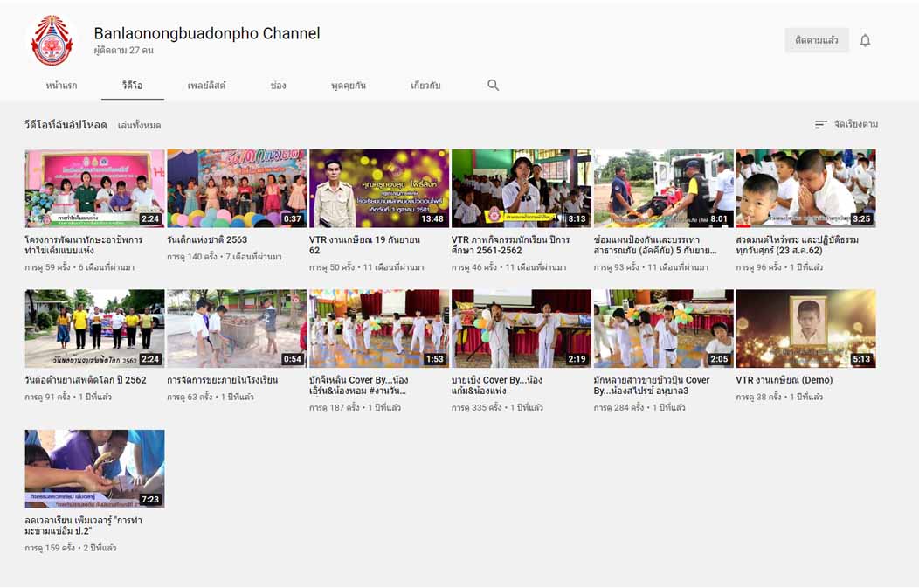
Task: Open the channel search magnifier icon
Action: click(x=493, y=85)
